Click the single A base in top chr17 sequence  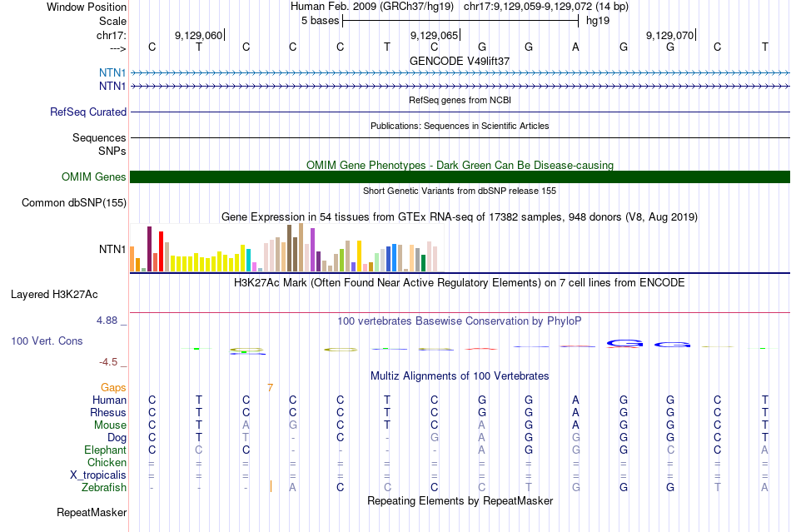[575, 47]
